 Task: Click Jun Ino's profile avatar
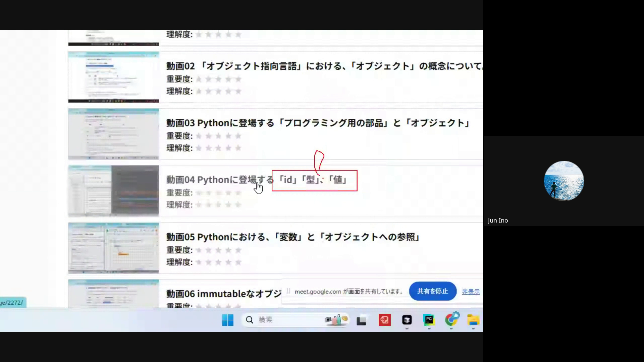[x=563, y=181]
